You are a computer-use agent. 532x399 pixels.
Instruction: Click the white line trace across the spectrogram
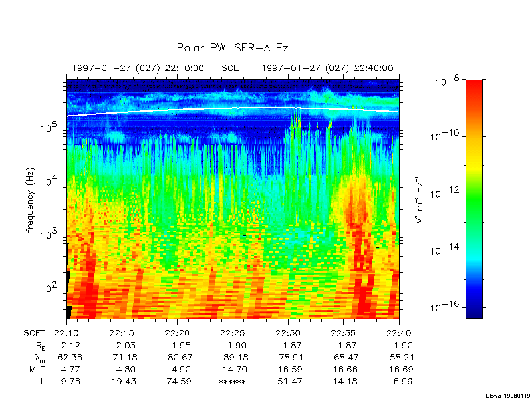click(x=199, y=110)
